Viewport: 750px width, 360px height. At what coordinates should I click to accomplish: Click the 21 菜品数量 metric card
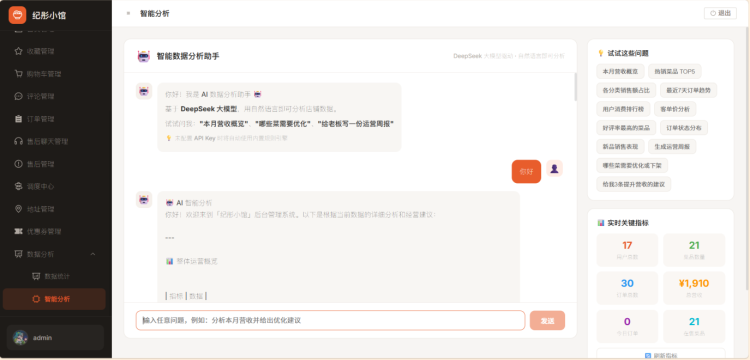pyautogui.click(x=694, y=250)
